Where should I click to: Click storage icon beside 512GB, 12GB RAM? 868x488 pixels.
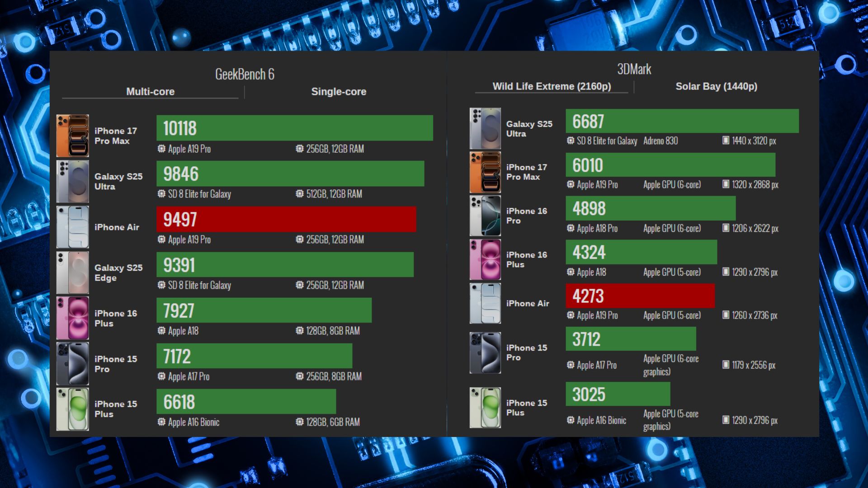click(x=299, y=194)
